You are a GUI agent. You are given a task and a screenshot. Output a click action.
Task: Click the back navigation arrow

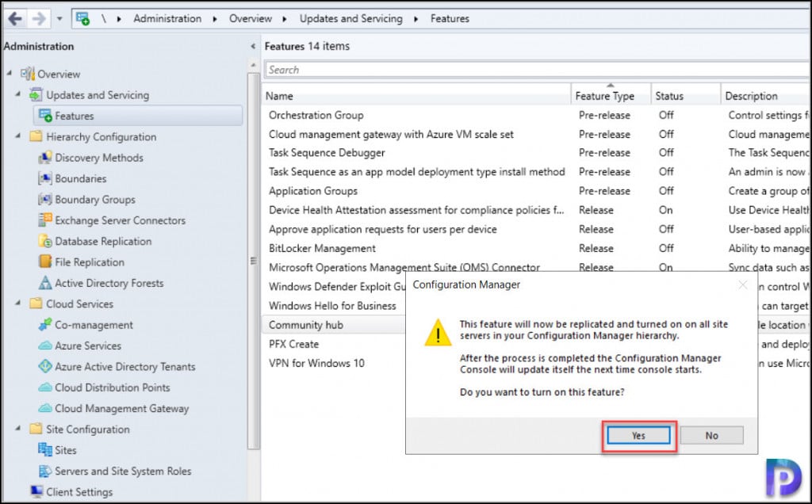pos(14,19)
